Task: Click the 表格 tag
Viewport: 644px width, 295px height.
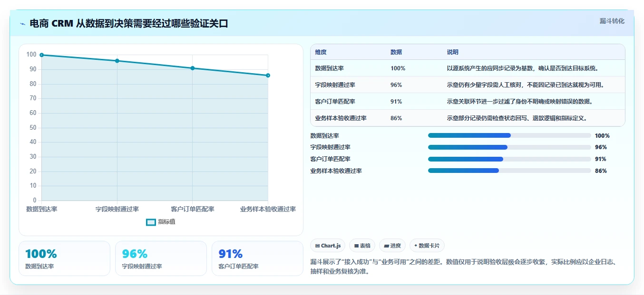Action: [362, 246]
